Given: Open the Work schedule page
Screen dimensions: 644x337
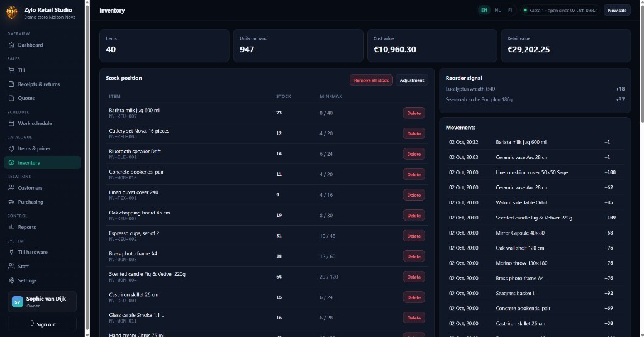Looking at the screenshot, I should click(x=42, y=123).
